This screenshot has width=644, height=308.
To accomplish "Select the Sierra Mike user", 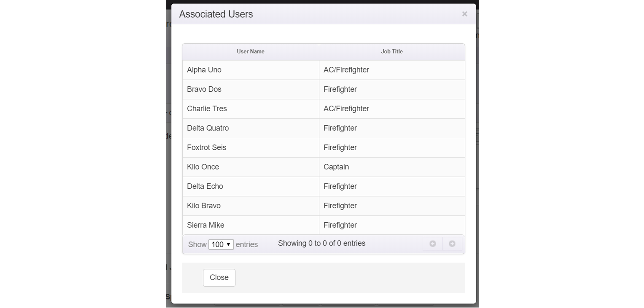I will pyautogui.click(x=206, y=225).
